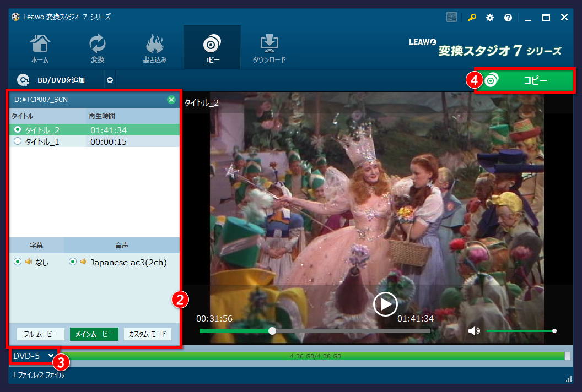Image resolution: width=582 pixels, height=392 pixels.
Task: Choose フル ムービー copy mode
Action: point(41,334)
